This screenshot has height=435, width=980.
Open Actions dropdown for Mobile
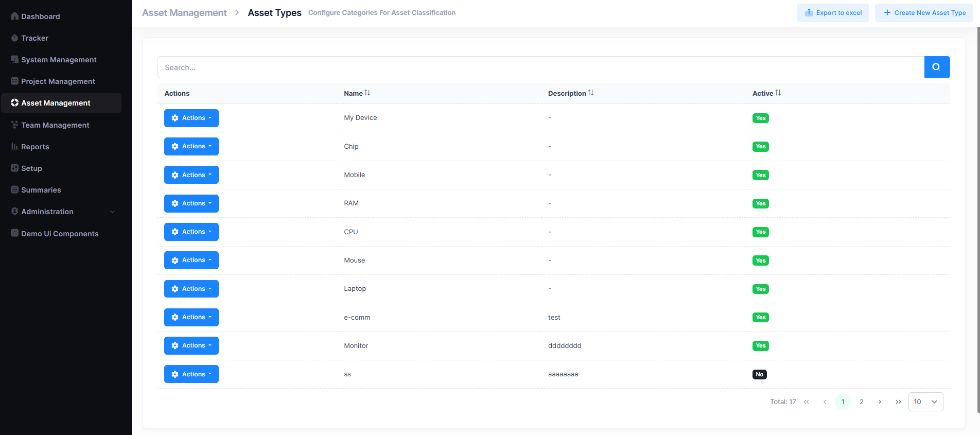[x=191, y=175]
